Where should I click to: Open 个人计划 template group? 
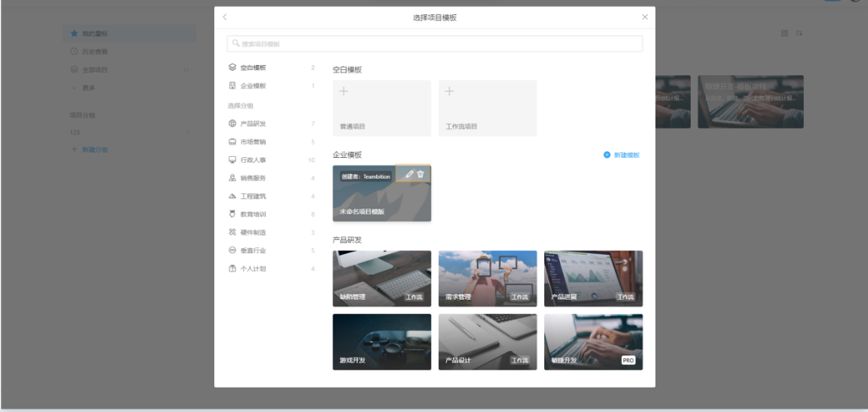point(272,268)
